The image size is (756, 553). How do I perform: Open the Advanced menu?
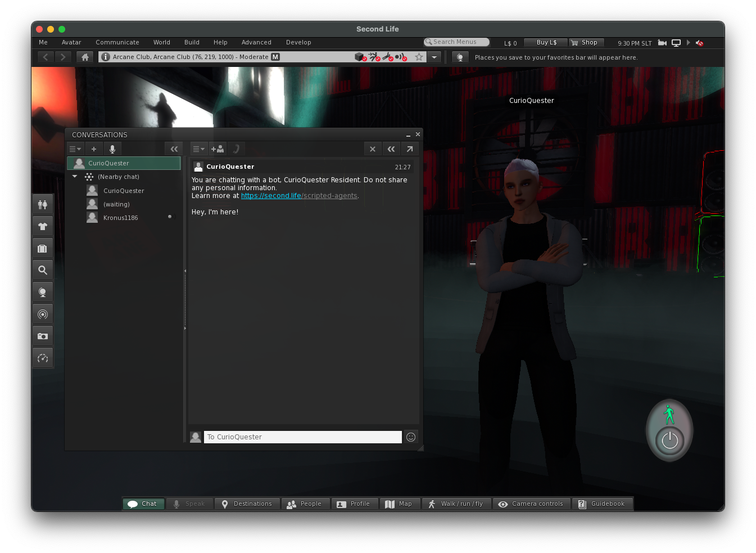256,42
